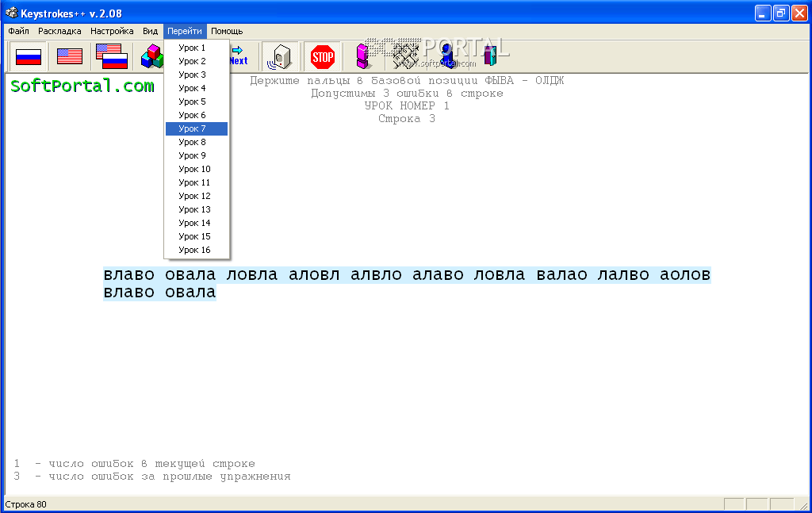The width and height of the screenshot is (812, 513).
Task: Select the American flag layout icon
Action: pos(70,56)
